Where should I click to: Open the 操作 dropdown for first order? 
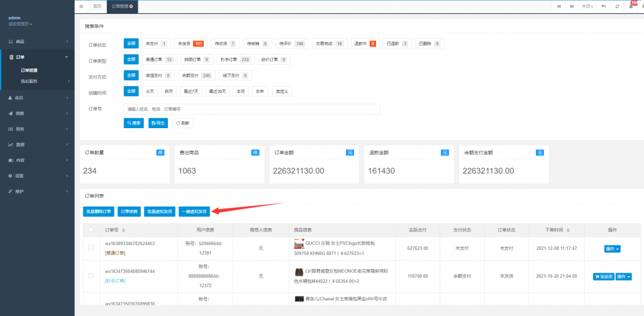coord(612,249)
